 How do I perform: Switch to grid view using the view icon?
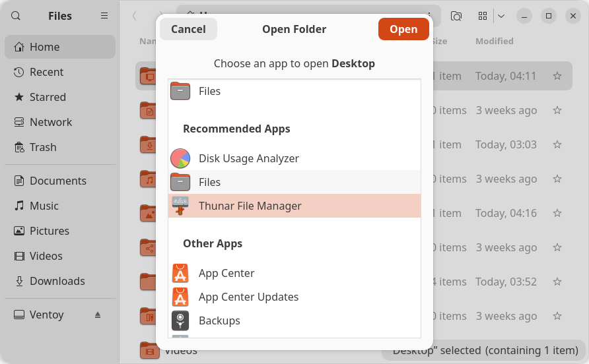[x=483, y=16]
